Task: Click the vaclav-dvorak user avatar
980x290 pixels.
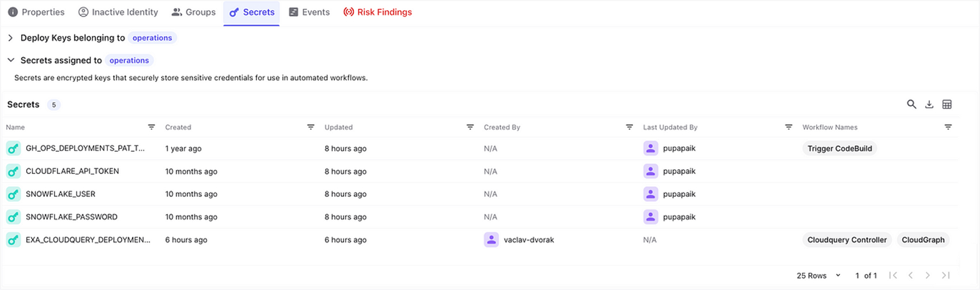Action: tap(491, 239)
